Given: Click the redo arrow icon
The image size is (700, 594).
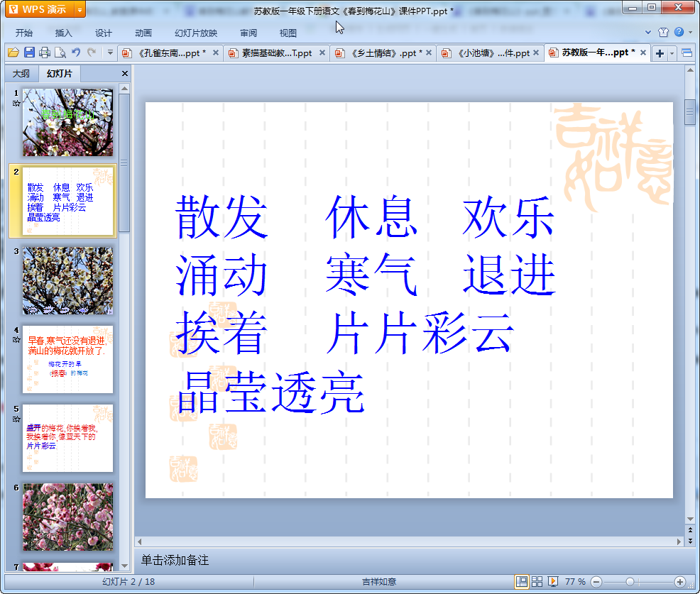Looking at the screenshot, I should pyautogui.click(x=92, y=53).
